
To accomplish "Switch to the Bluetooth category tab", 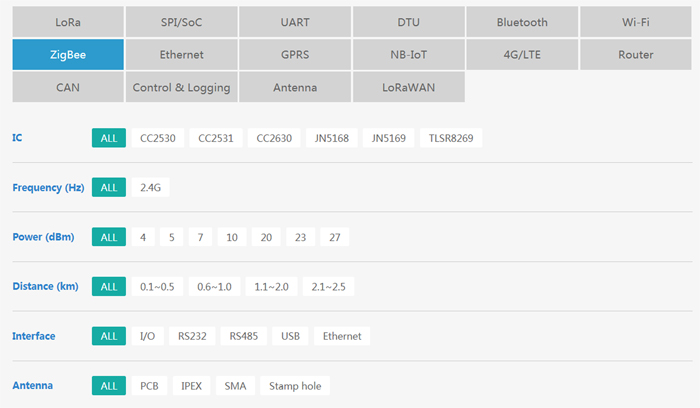I will (x=522, y=22).
